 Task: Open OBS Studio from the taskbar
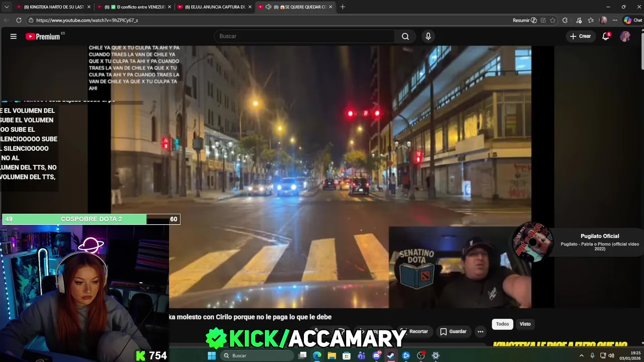tap(421, 355)
